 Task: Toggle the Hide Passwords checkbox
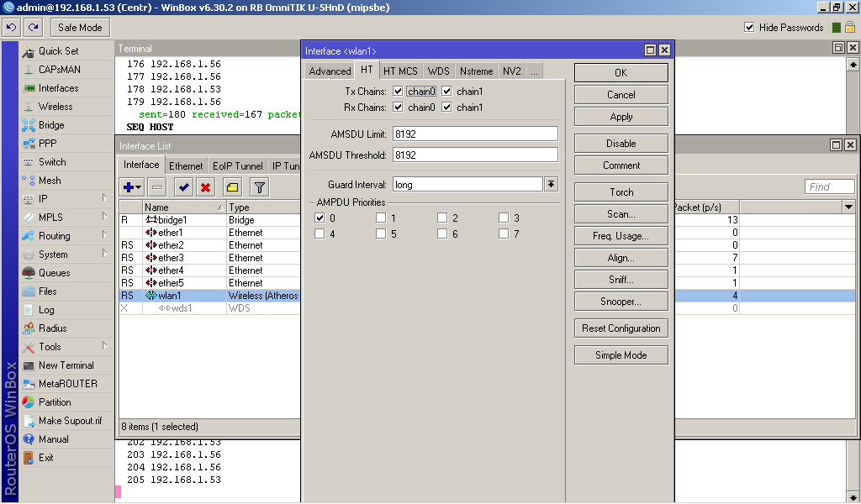749,28
